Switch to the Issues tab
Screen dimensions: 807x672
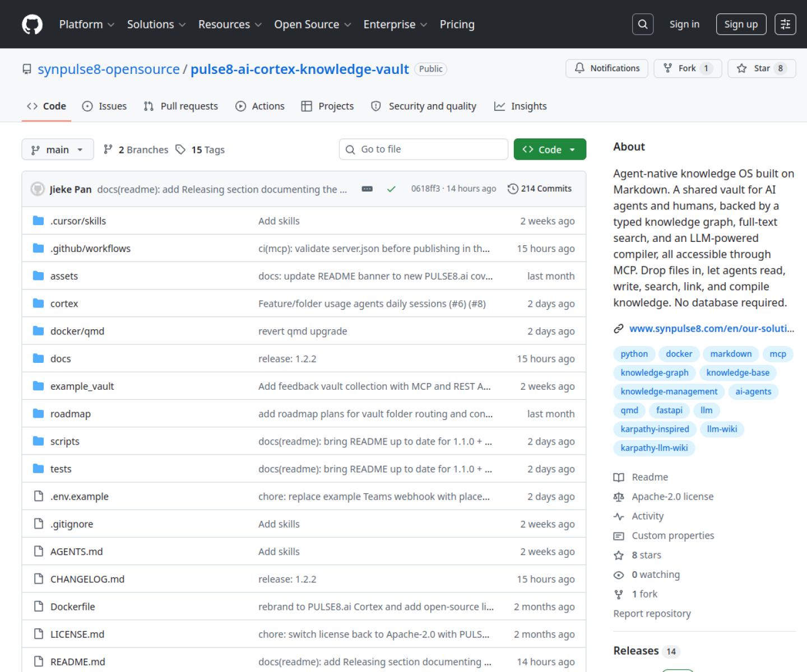(x=105, y=106)
